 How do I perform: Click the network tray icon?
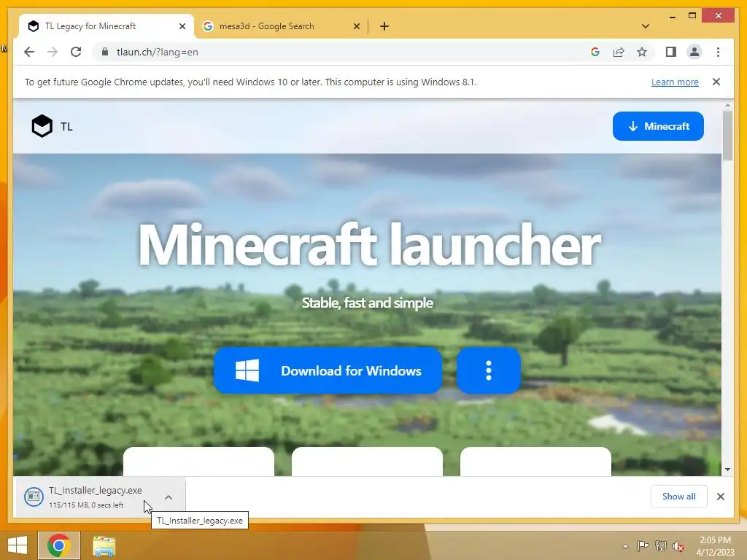(660, 546)
